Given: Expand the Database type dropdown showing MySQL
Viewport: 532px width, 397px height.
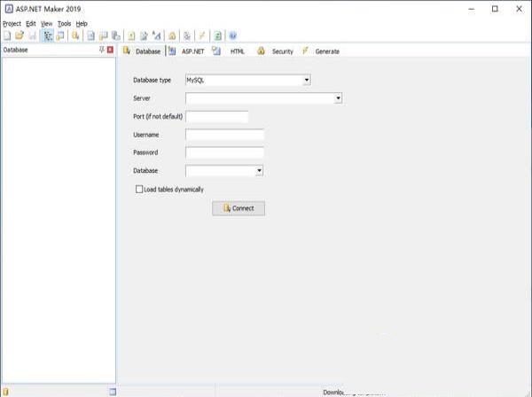Looking at the screenshot, I should (x=307, y=81).
